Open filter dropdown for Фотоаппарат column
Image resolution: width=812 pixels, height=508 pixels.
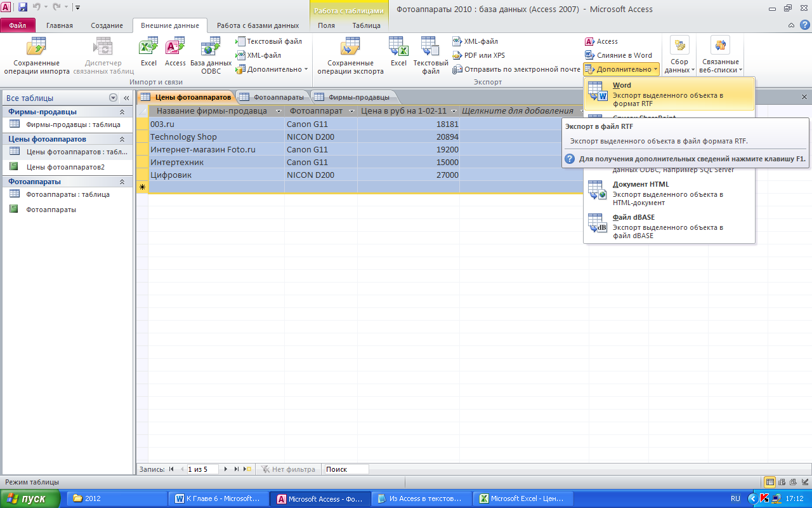[x=351, y=111]
